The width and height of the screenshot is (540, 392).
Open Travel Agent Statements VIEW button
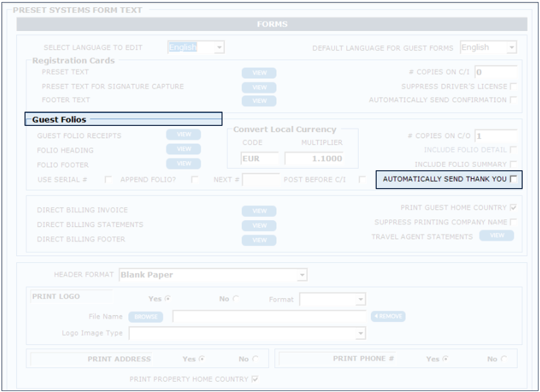(x=496, y=236)
